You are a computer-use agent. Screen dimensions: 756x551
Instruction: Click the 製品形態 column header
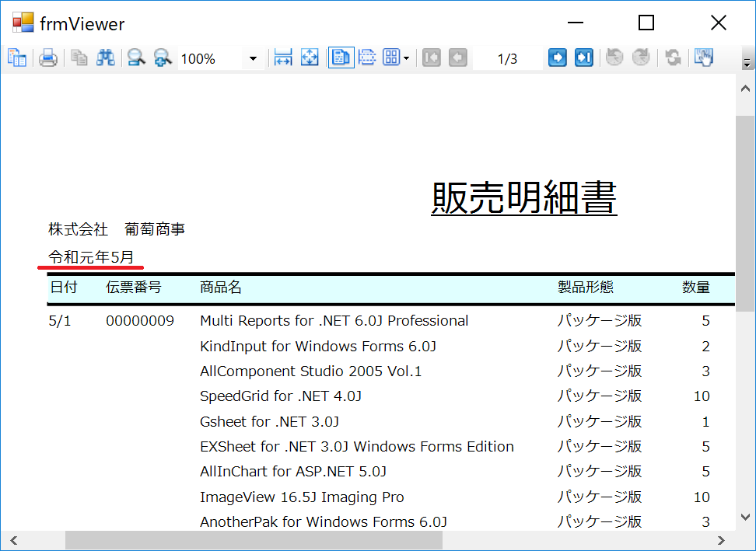pos(586,287)
